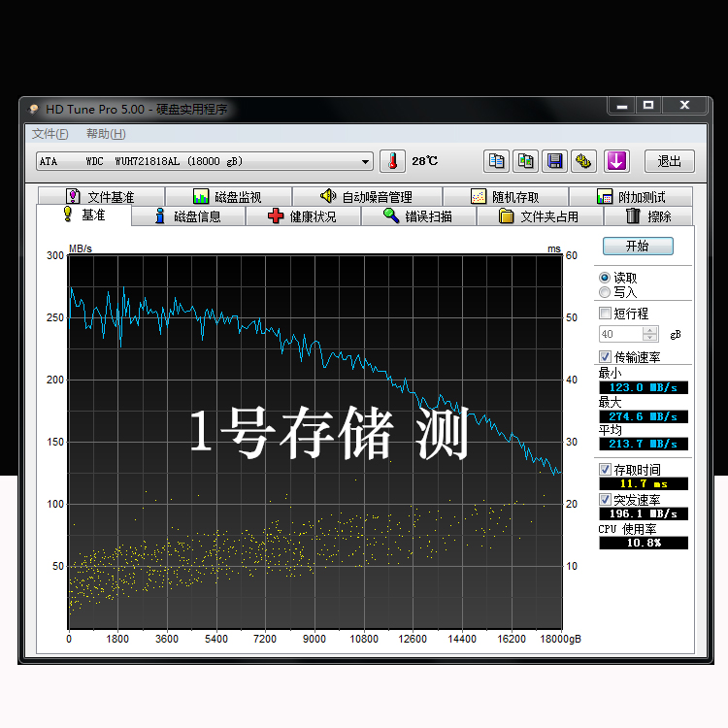This screenshot has height=728, width=728.
Task: Click the minimum speed value 123.0 MB/s
Action: click(644, 387)
